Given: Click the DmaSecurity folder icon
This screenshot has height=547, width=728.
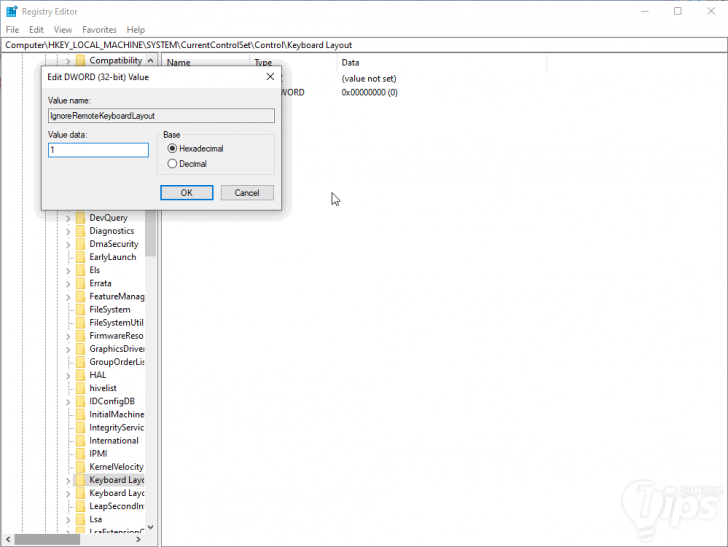Looking at the screenshot, I should click(x=80, y=244).
